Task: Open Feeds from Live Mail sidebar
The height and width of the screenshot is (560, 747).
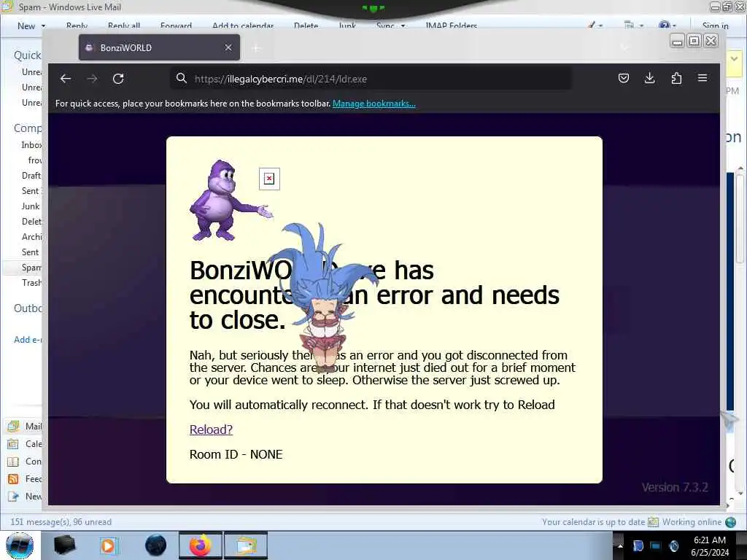Action: 25,479
